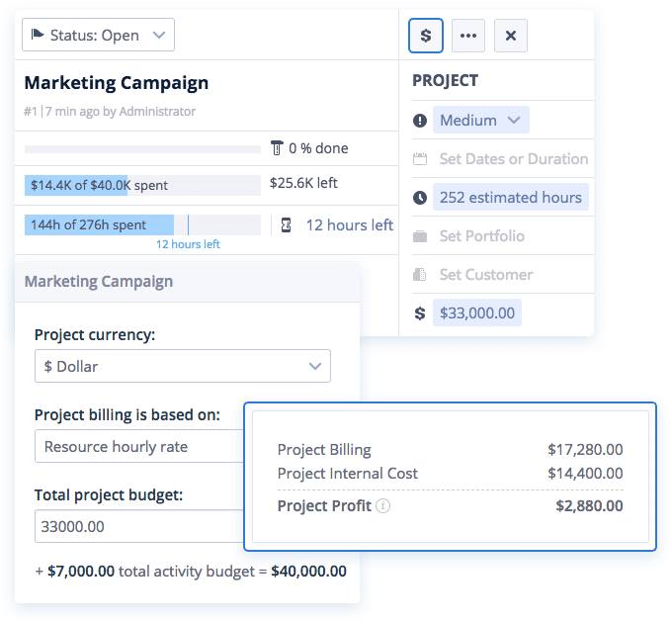Edit the 252 estimated hours value

click(x=511, y=197)
